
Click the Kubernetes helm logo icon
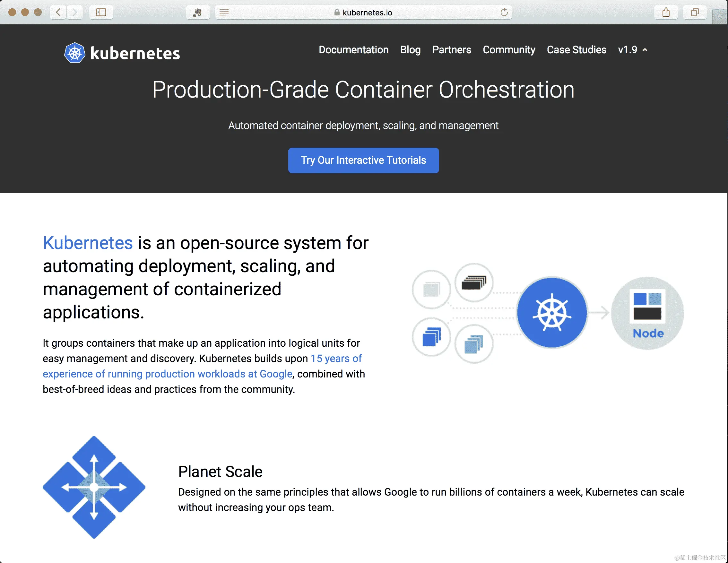(x=75, y=53)
